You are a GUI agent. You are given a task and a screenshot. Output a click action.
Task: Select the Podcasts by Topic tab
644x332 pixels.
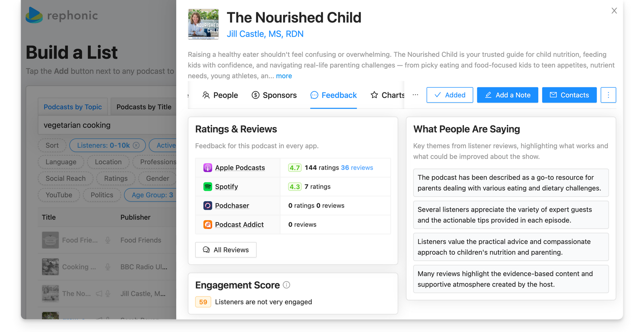(x=72, y=106)
